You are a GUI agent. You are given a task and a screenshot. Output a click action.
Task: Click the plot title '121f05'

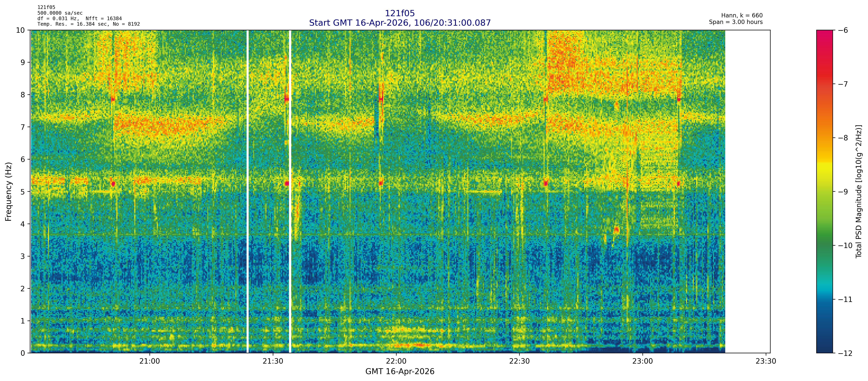point(400,13)
